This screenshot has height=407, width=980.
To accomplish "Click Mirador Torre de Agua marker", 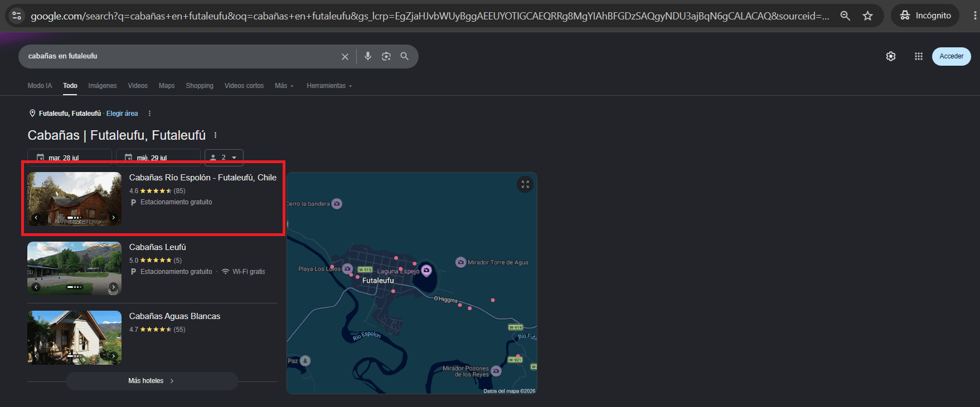I will click(x=461, y=262).
